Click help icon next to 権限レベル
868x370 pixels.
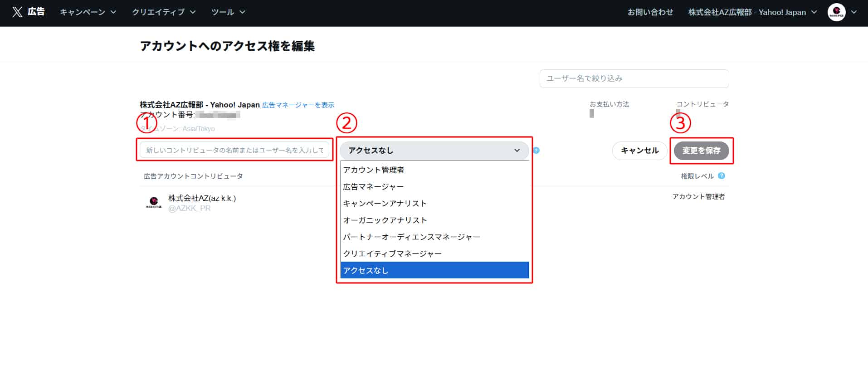coord(722,176)
